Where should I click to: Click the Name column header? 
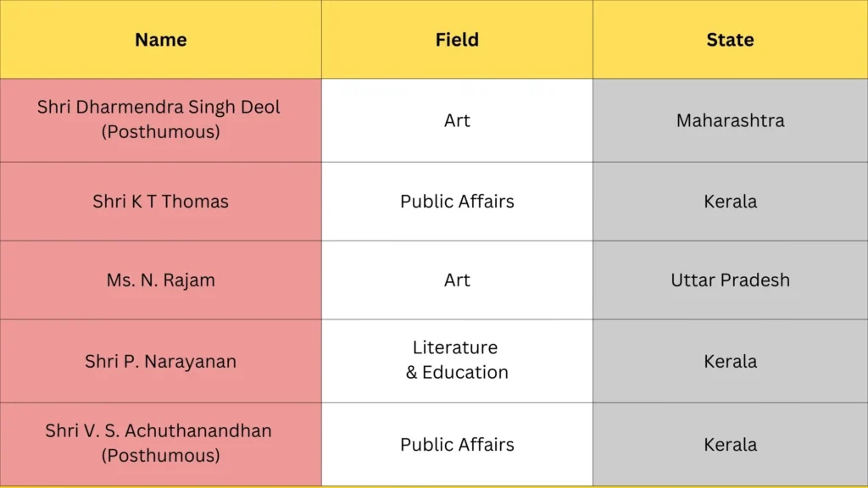pos(160,40)
